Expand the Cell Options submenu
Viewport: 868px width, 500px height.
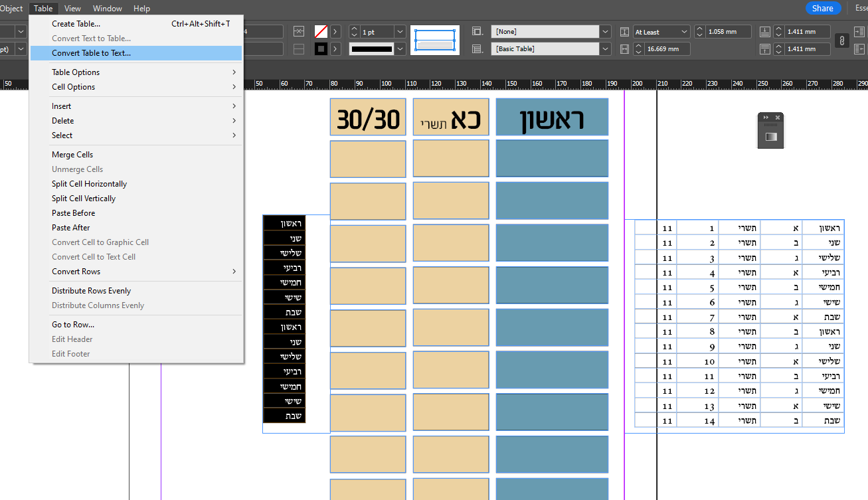point(136,87)
